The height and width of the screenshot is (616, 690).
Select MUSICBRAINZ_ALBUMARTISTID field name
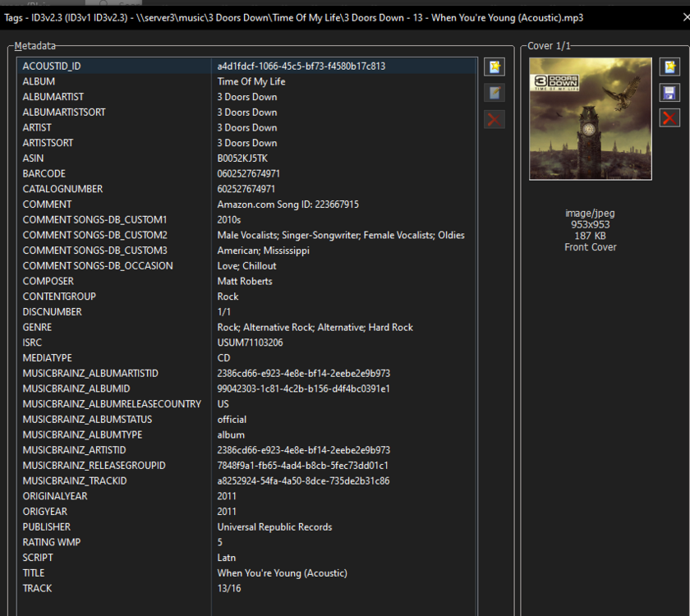pos(90,374)
